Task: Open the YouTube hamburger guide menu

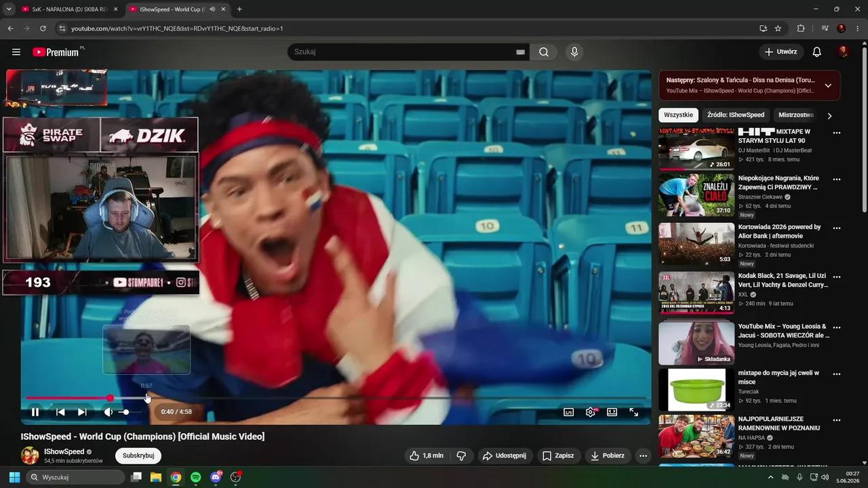Action: coord(16,52)
